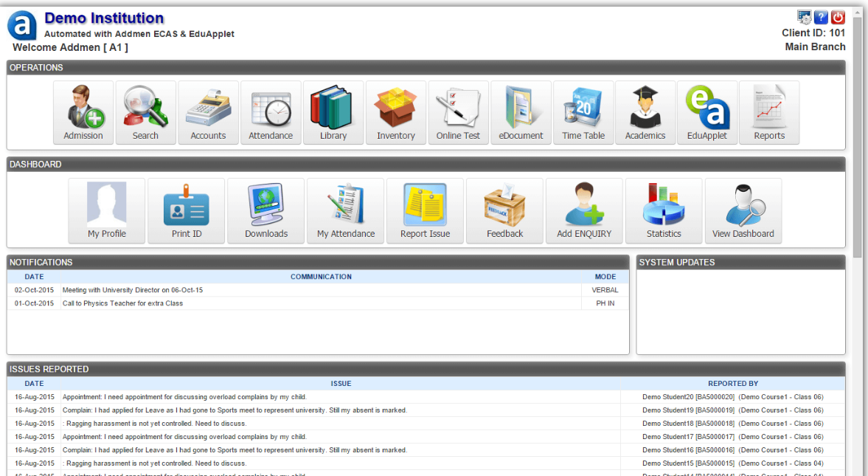View the Time Table module
868x476 pixels.
[583, 112]
